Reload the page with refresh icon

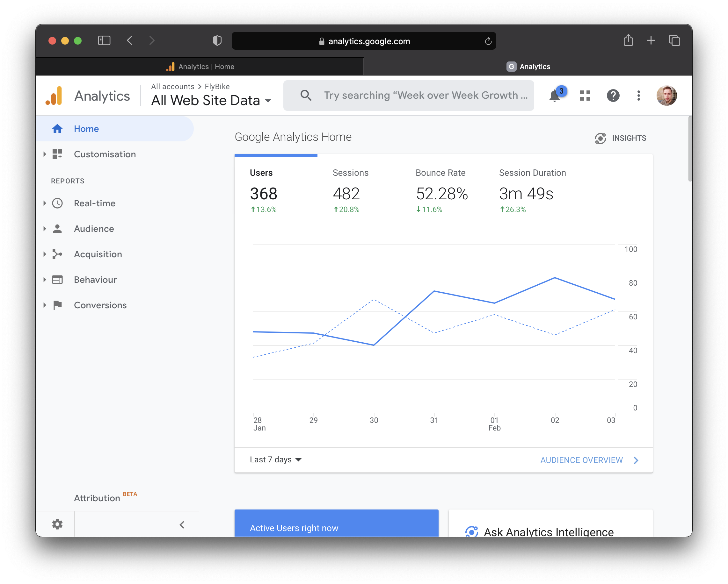tap(488, 41)
